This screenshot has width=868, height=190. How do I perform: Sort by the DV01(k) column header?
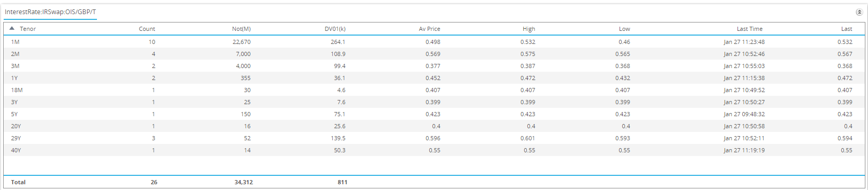click(x=335, y=29)
